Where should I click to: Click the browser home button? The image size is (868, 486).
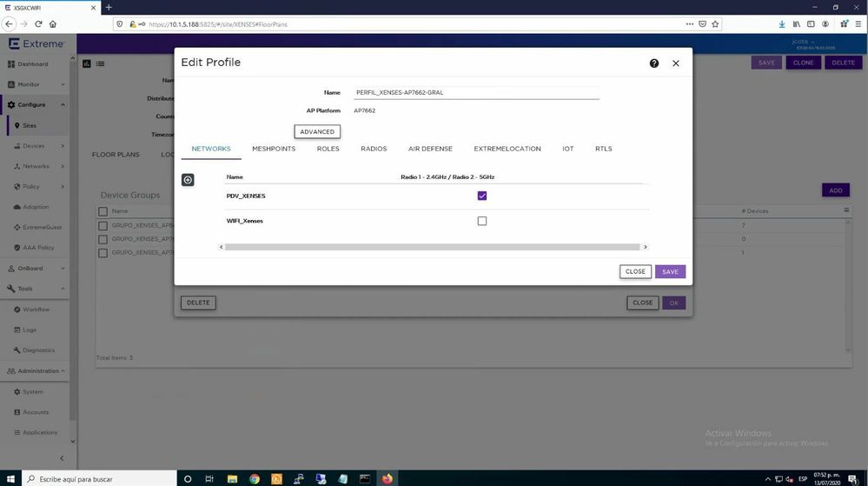click(x=53, y=23)
